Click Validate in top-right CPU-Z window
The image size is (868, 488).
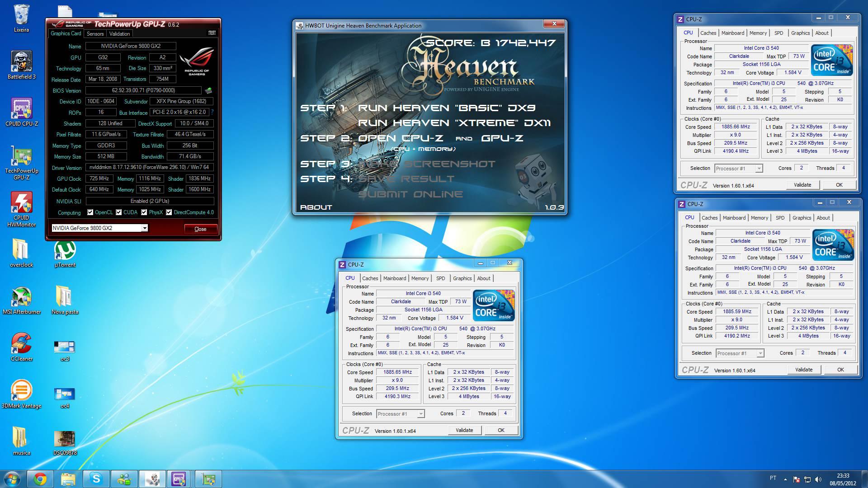(x=802, y=185)
